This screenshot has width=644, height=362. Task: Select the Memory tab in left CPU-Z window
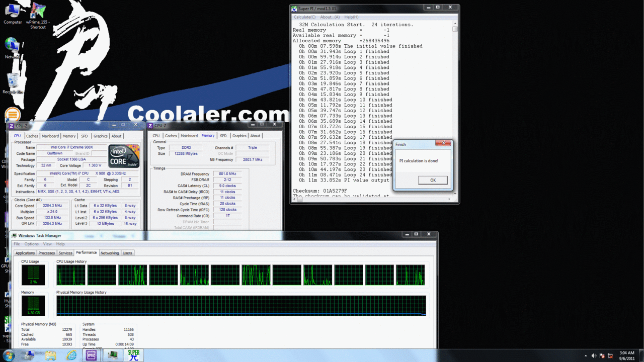(69, 136)
